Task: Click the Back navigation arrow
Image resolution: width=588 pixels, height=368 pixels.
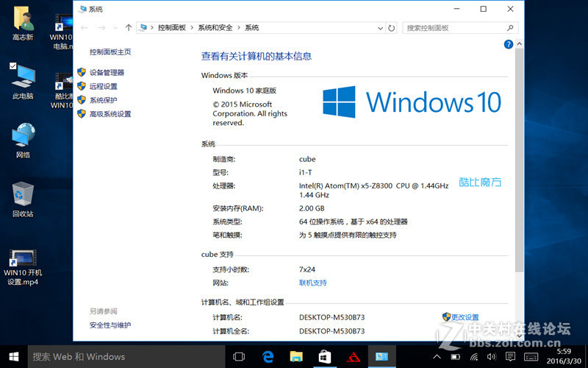Action: (x=85, y=28)
